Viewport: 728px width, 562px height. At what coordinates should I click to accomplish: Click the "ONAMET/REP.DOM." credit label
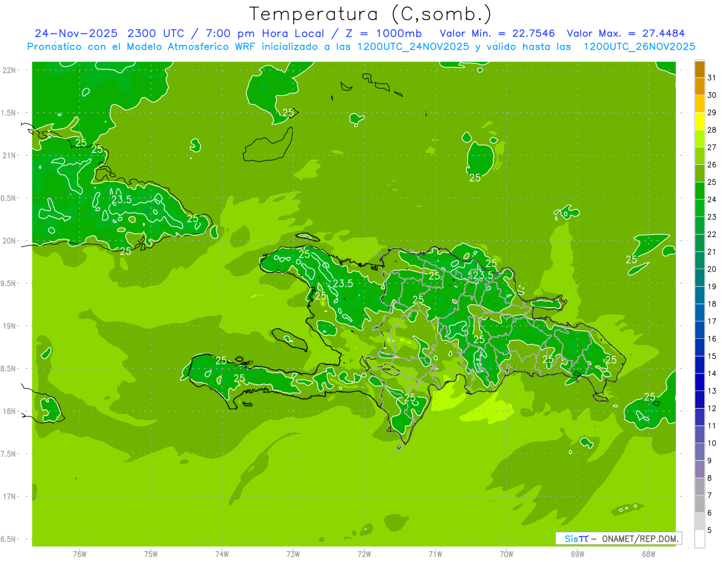(x=640, y=538)
